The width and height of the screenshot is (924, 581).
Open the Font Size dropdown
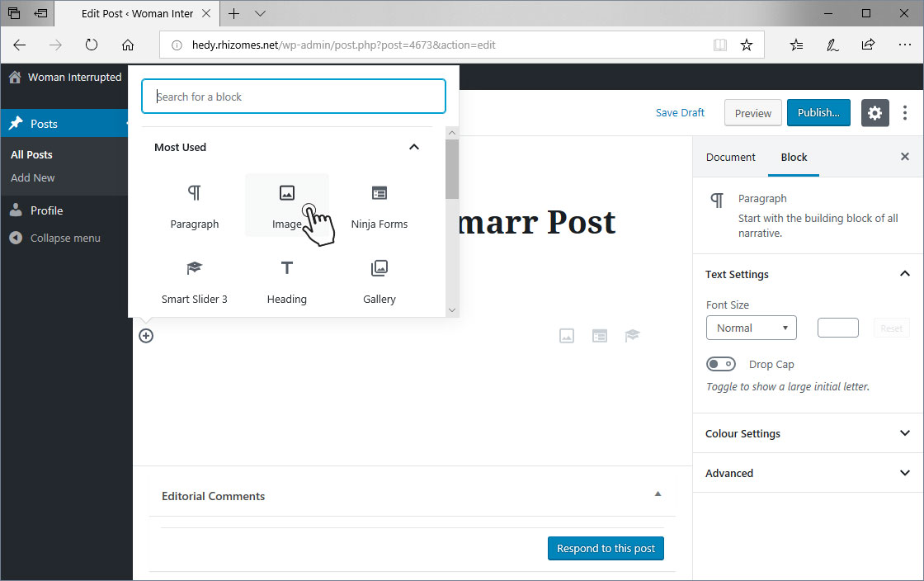click(752, 328)
